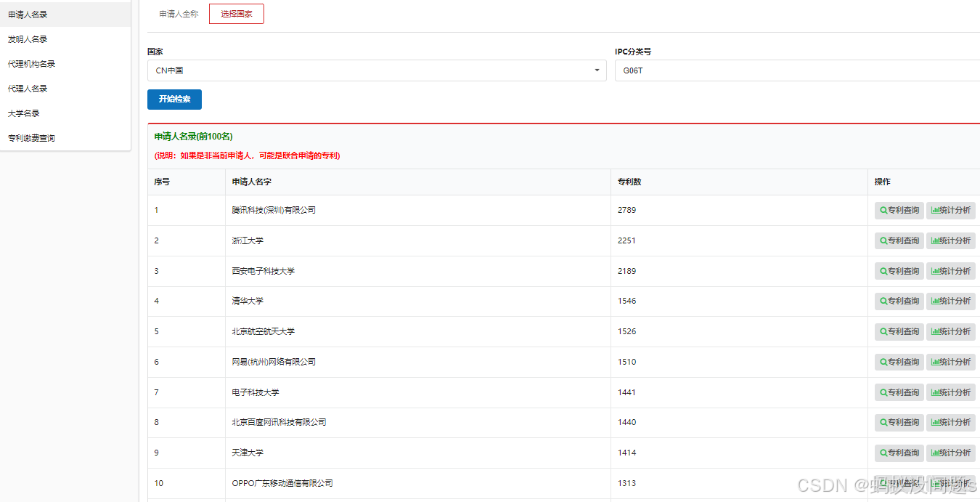Click applicant name 北京百度网讯科技有限公司
This screenshot has width=980, height=502.
tap(279, 422)
